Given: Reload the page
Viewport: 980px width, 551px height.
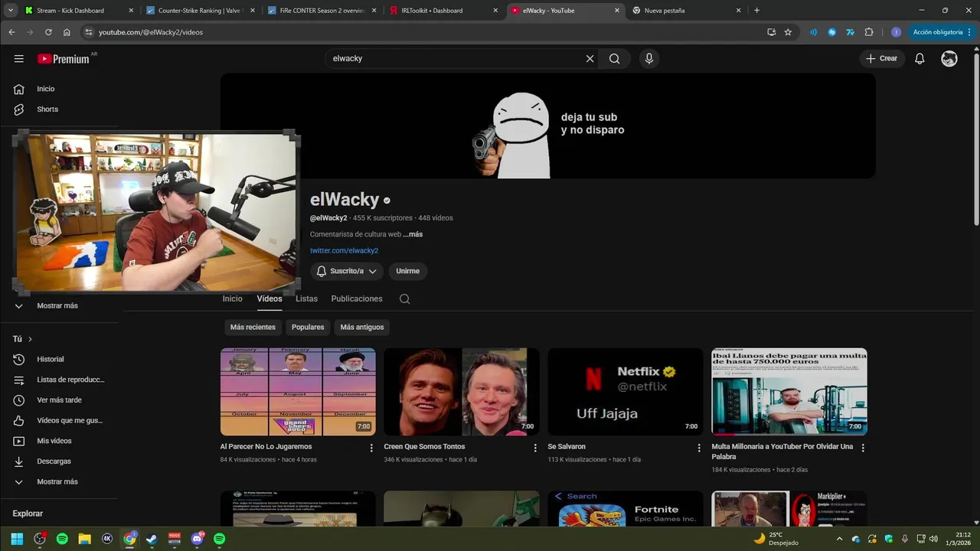Looking at the screenshot, I should [x=48, y=32].
